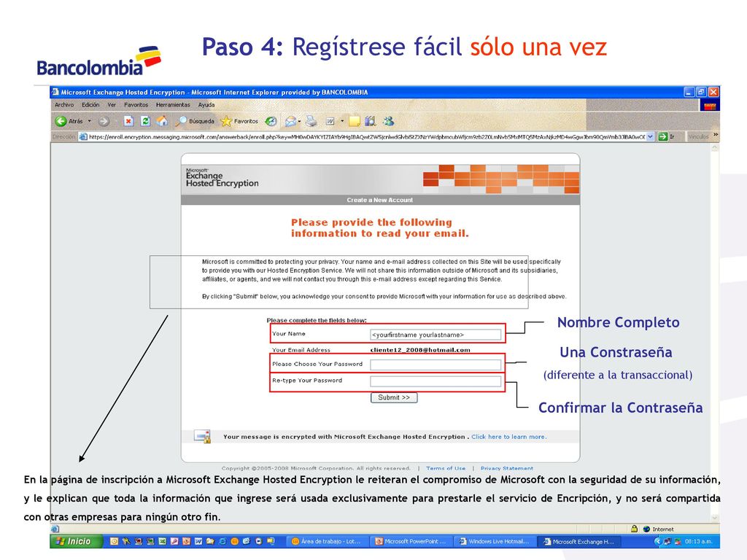This screenshot has height=560, width=747.
Task: Click the encrypted envelope padlock icon
Action: pyautogui.click(x=203, y=436)
